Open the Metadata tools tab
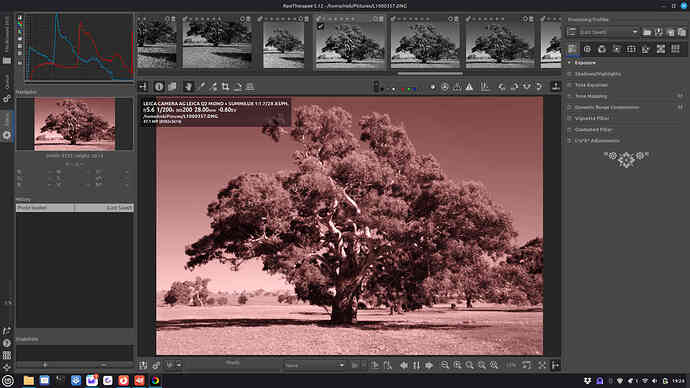 [x=675, y=49]
